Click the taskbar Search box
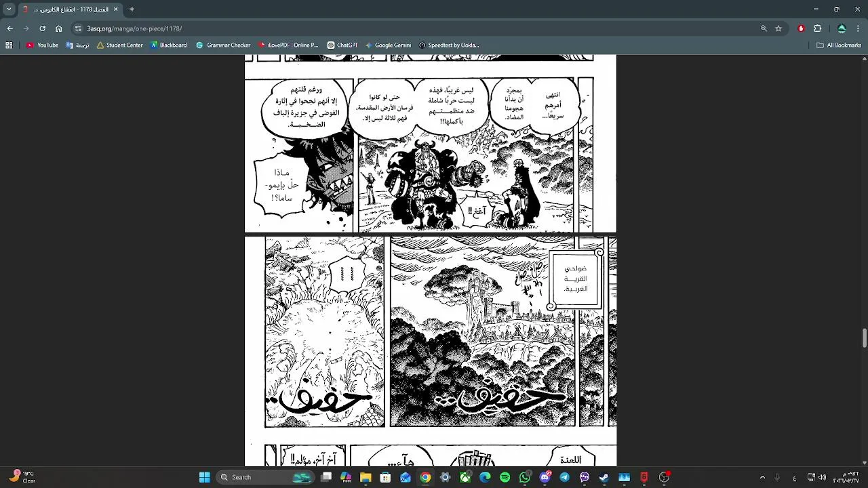Image resolution: width=868 pixels, height=488 pixels. tap(264, 477)
